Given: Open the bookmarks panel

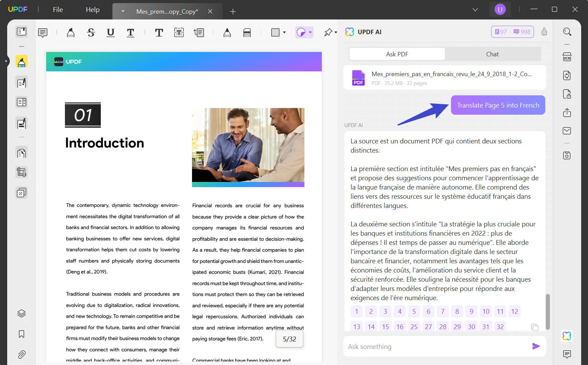Looking at the screenshot, I should point(21,334).
